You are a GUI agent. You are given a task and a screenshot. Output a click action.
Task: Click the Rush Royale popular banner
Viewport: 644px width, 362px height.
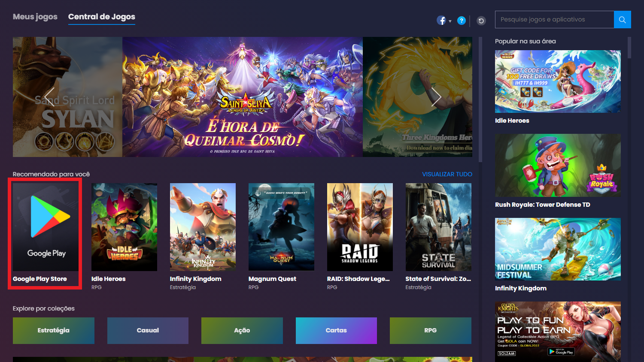pyautogui.click(x=557, y=165)
